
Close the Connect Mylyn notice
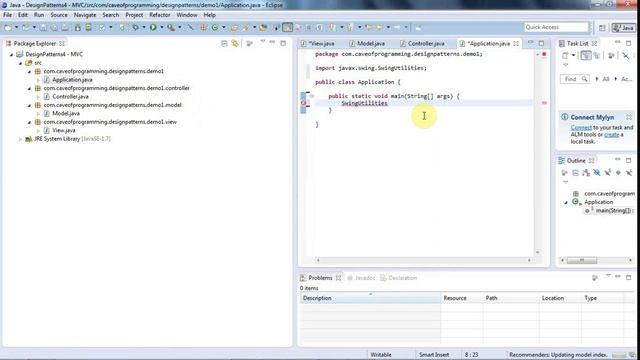(629, 117)
